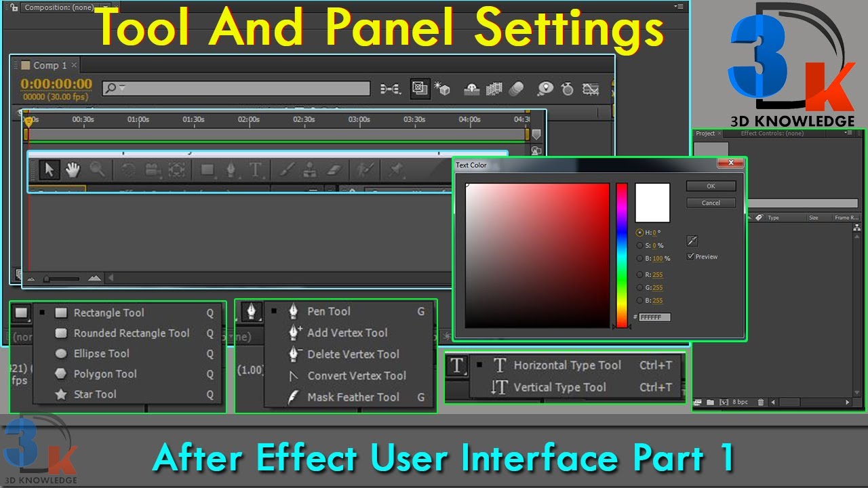Viewport: 868px width, 488px height.
Task: Select the Puppet Pin tool
Action: coord(396,169)
